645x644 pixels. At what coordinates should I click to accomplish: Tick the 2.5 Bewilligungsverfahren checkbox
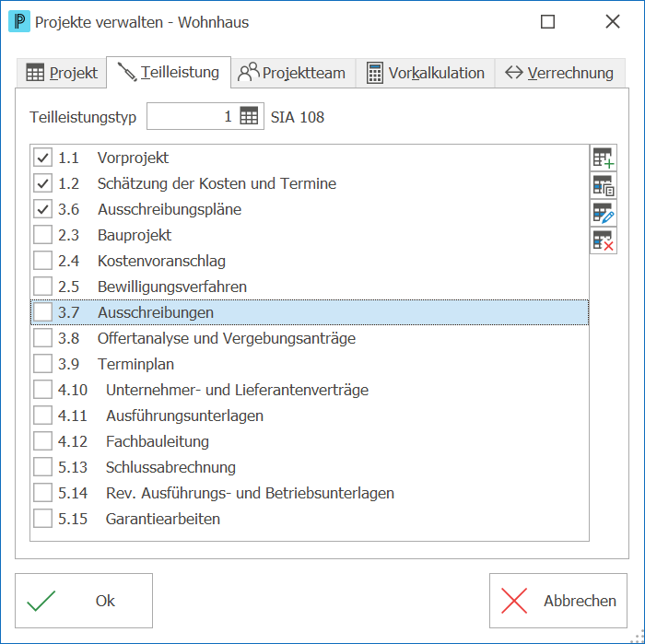point(42,287)
